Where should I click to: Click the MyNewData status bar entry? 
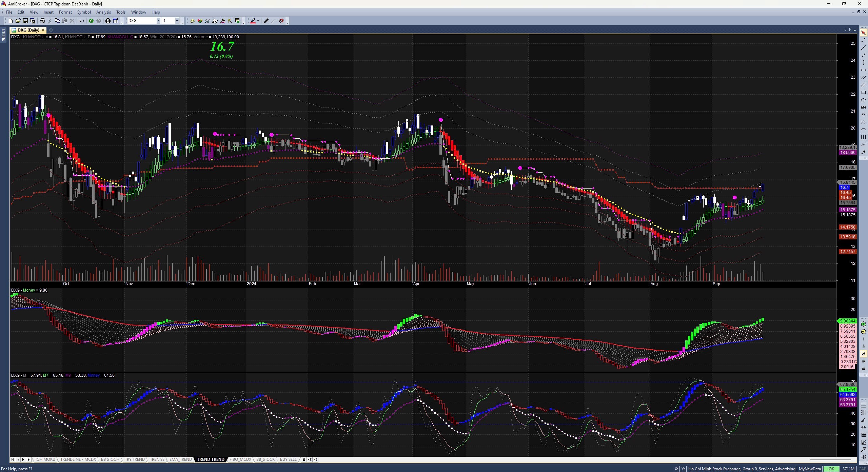[810, 469]
